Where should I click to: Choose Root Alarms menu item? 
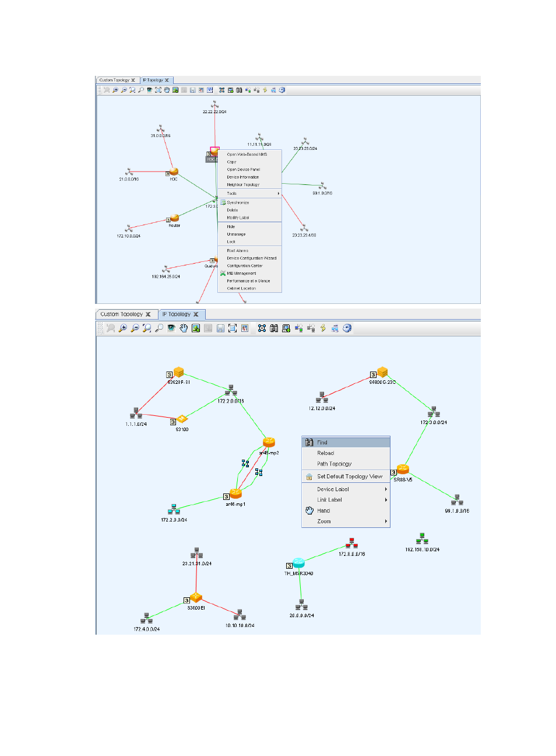pos(250,251)
